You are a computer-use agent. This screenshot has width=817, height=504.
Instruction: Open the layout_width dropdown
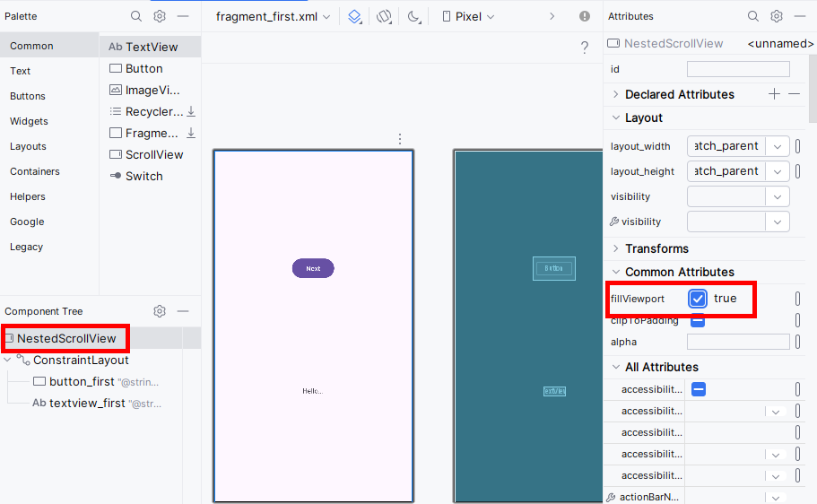(778, 146)
